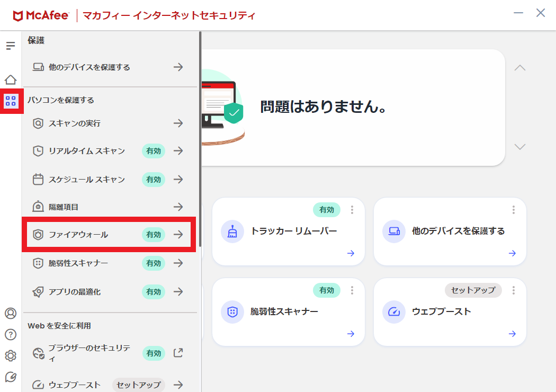The height and width of the screenshot is (392, 556).
Task: Select アプリの最適化 menu entry
Action: [x=109, y=291]
